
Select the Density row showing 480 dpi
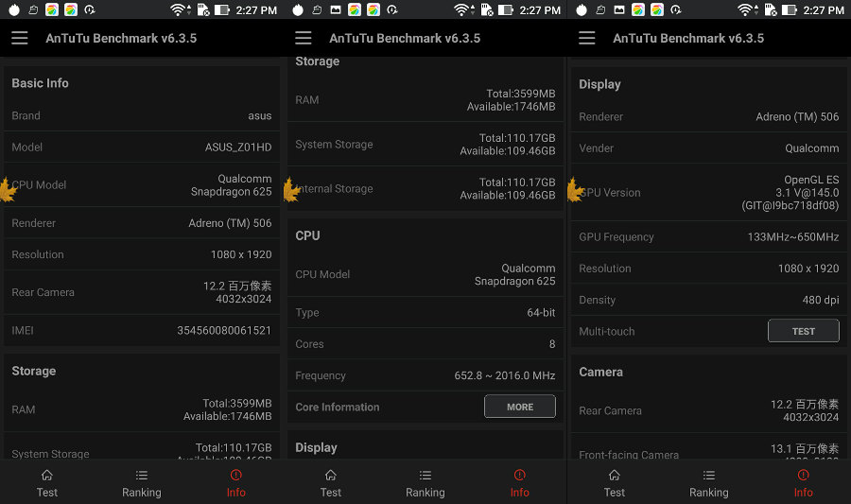[x=709, y=300]
